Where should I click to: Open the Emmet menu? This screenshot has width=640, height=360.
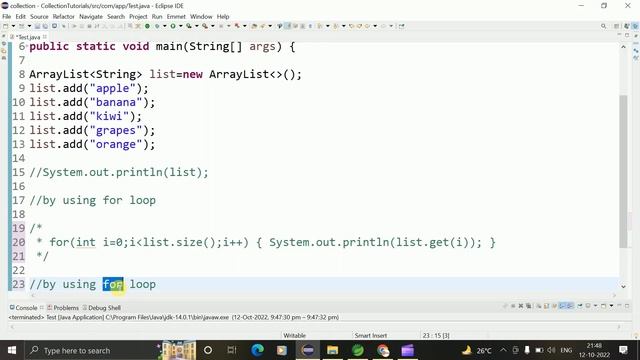coord(176,17)
